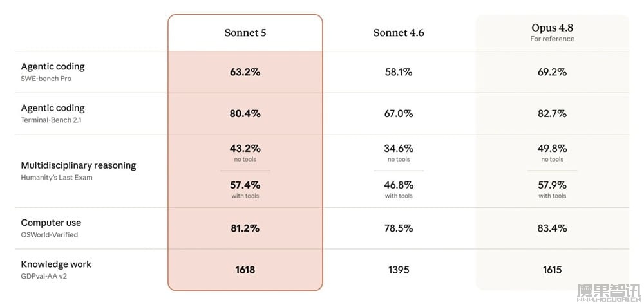Select the Knowledge work row title
This screenshot has height=305, width=644.
tap(56, 264)
